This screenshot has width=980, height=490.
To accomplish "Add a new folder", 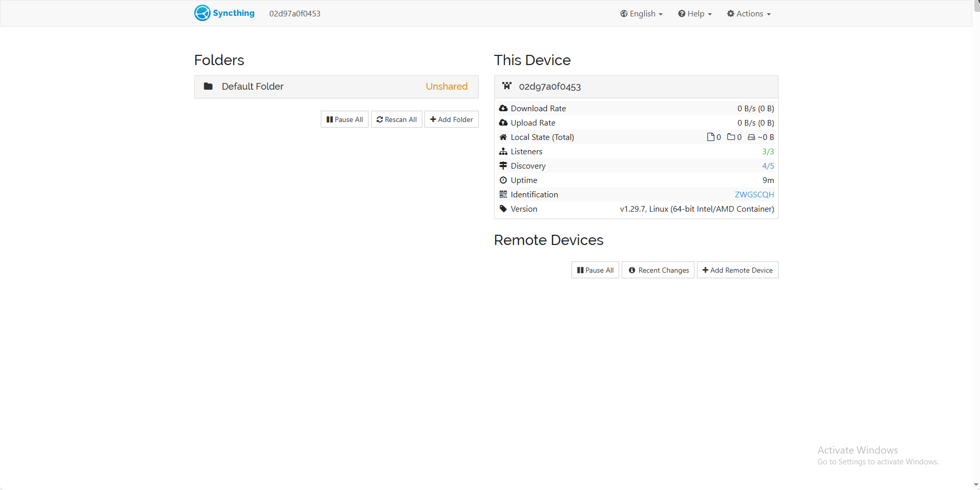I will tap(452, 119).
